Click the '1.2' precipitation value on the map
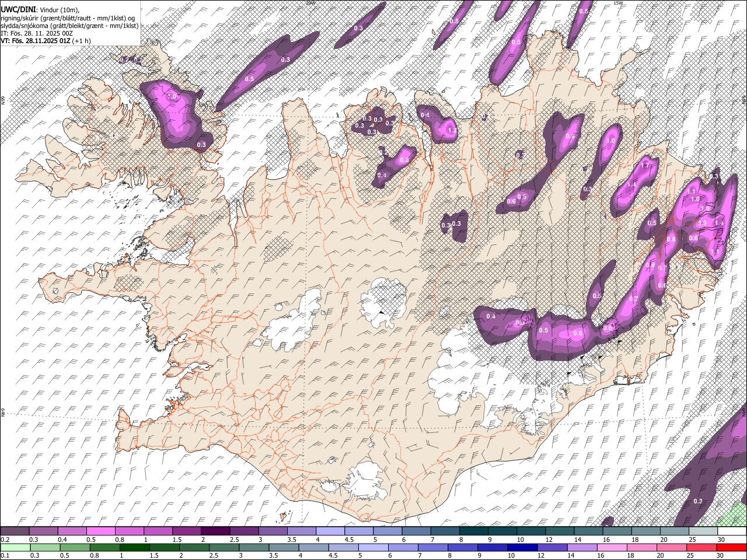The image size is (747, 560). 451,131
